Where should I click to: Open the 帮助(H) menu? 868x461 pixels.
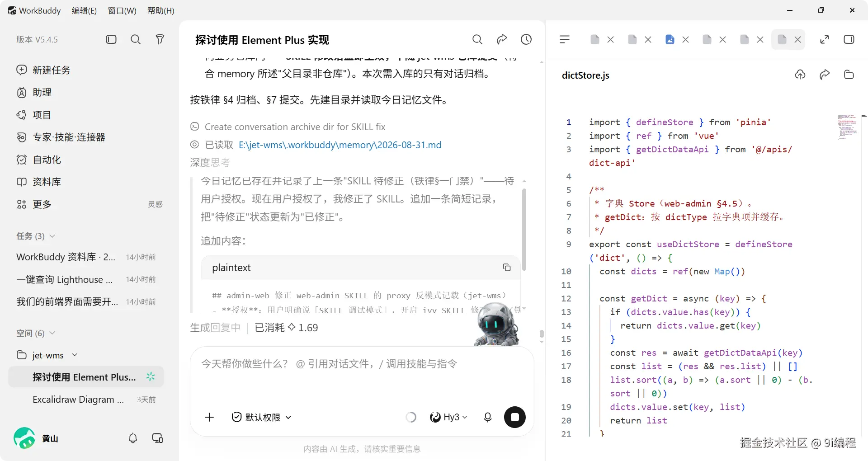161,10
